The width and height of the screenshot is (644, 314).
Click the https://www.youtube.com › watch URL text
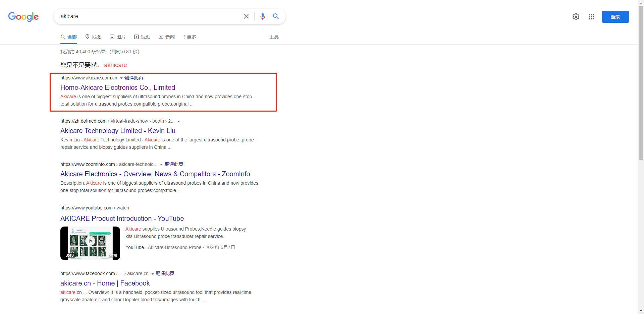tap(95, 208)
